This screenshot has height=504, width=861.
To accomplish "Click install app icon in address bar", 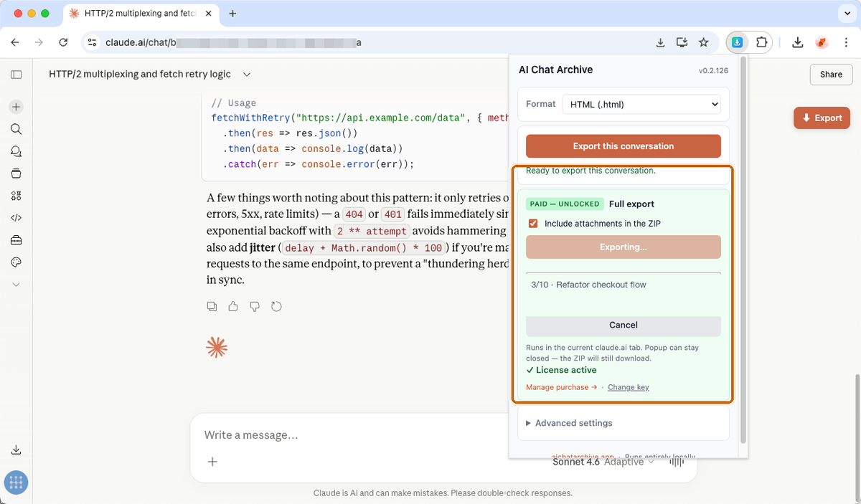I will click(x=682, y=42).
